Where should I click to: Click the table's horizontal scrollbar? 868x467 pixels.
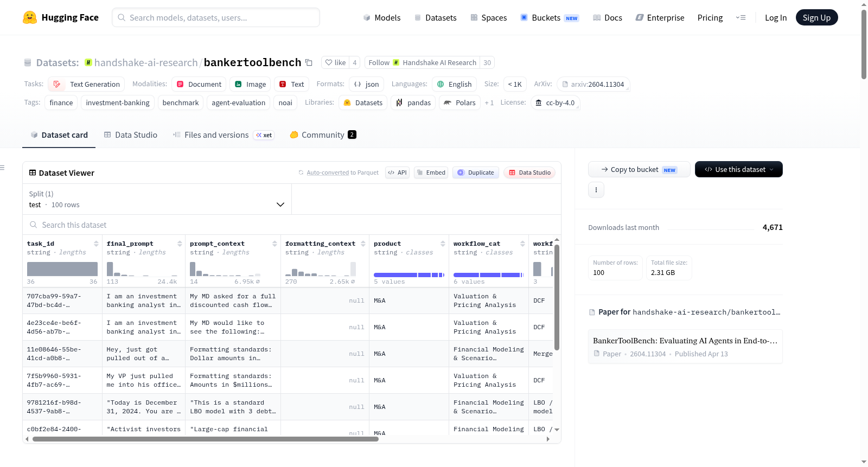click(x=205, y=439)
